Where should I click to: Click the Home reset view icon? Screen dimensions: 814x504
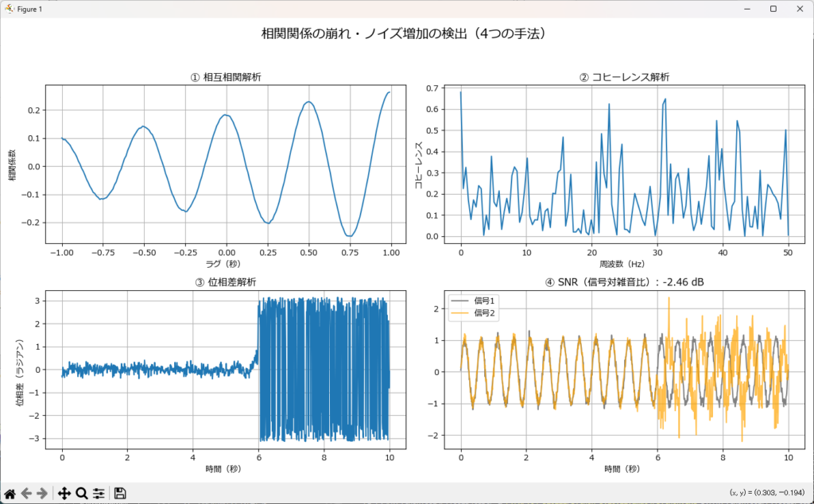click(x=10, y=493)
